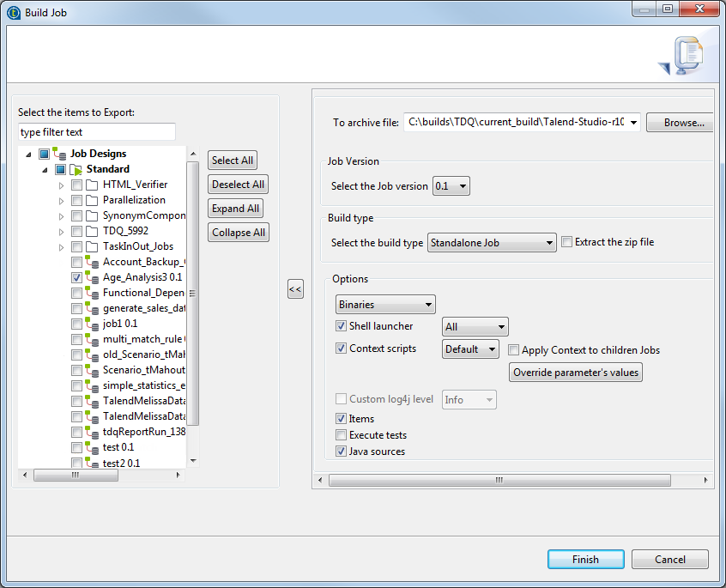Expand the Parallelization folder node
This screenshot has width=726, height=588.
click(62, 200)
